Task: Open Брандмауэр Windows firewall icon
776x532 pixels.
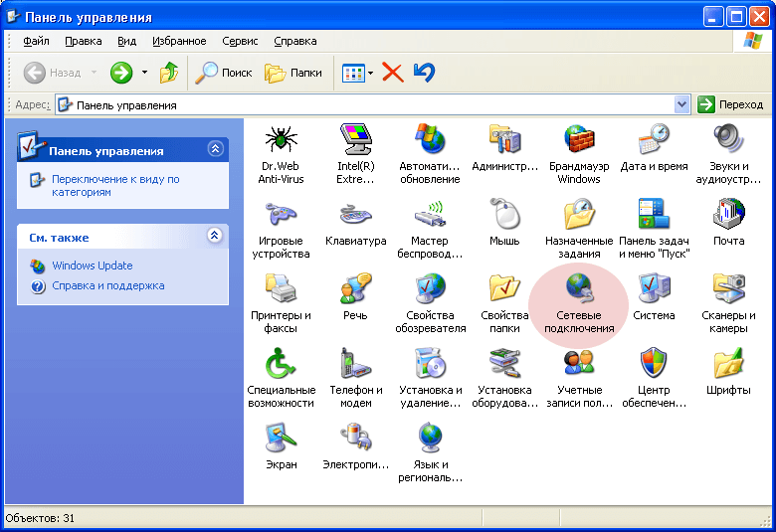Action: click(x=578, y=139)
